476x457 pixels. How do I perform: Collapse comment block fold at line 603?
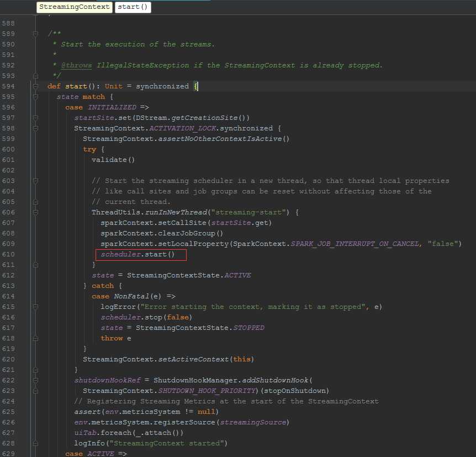[x=35, y=181]
